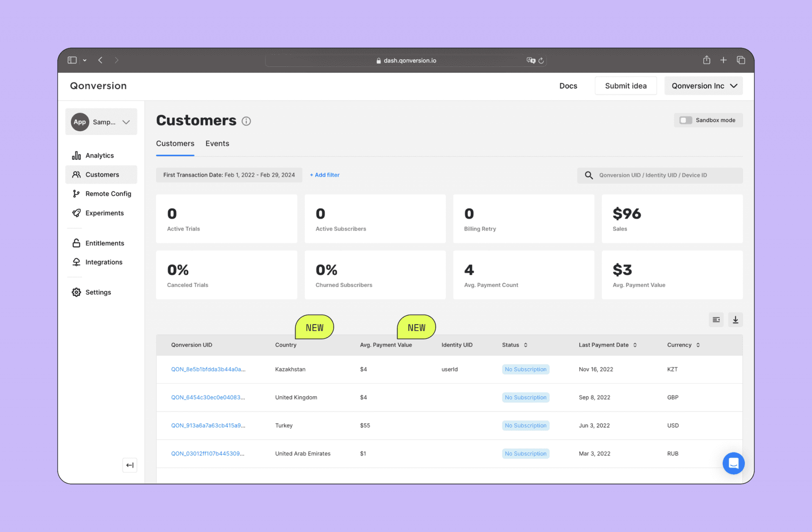The height and width of the screenshot is (532, 812).
Task: Select the Experiments rocket icon
Action: pyautogui.click(x=76, y=213)
